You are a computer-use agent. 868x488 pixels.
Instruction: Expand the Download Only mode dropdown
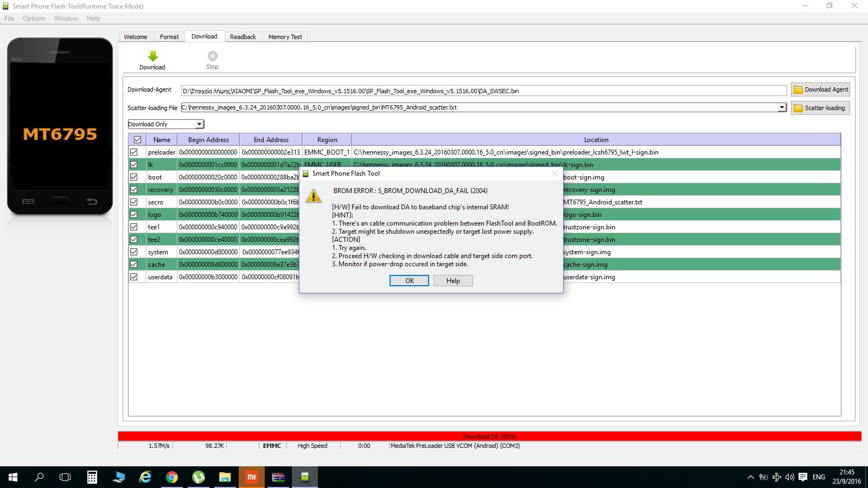[x=199, y=124]
